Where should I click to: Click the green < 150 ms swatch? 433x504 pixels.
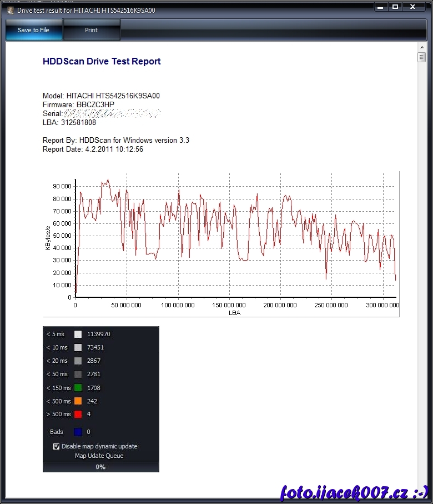coord(78,388)
